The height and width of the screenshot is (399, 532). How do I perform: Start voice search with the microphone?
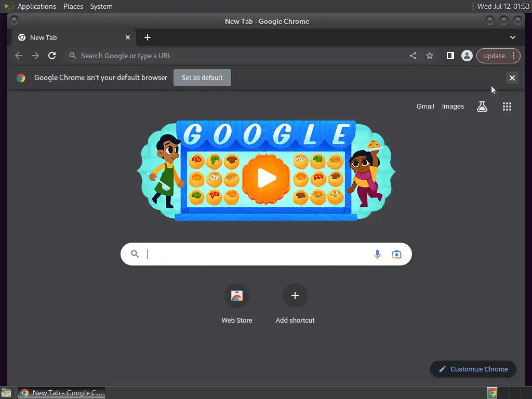point(377,254)
